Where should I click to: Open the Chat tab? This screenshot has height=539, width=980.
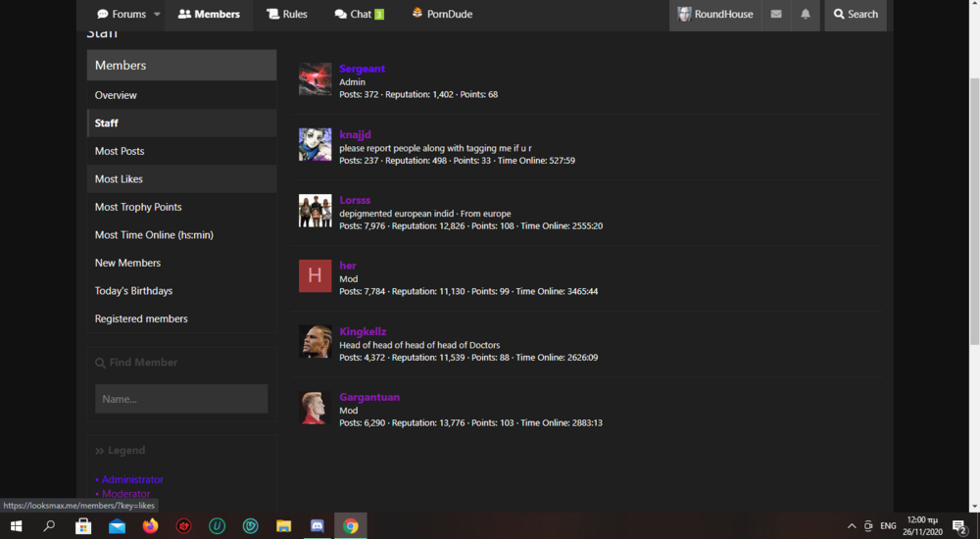pos(359,14)
